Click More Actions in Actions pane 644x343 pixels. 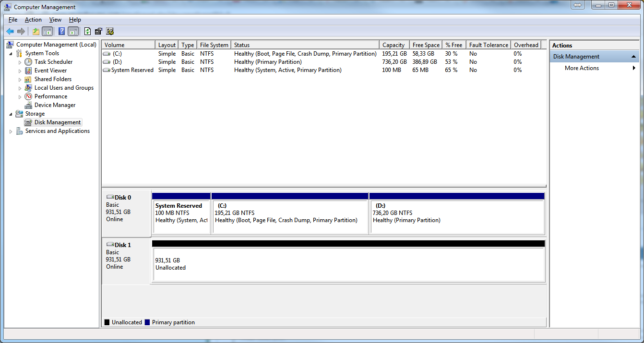pyautogui.click(x=582, y=68)
